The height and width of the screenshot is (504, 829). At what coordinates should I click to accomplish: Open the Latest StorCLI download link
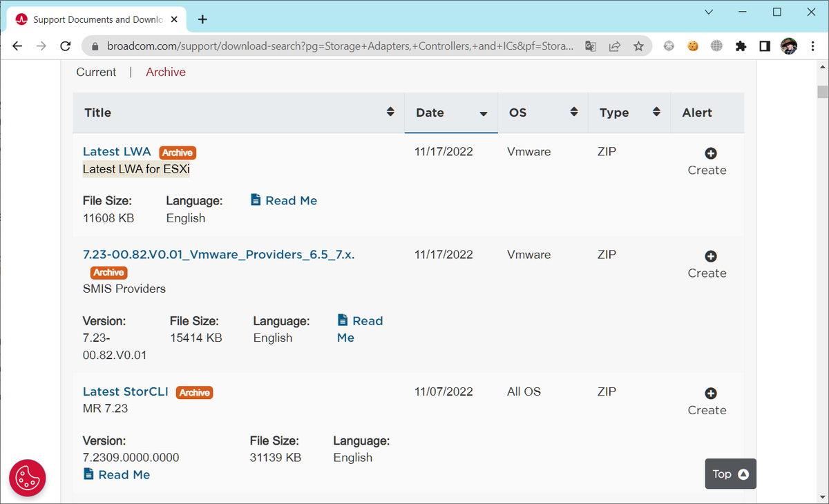(126, 391)
